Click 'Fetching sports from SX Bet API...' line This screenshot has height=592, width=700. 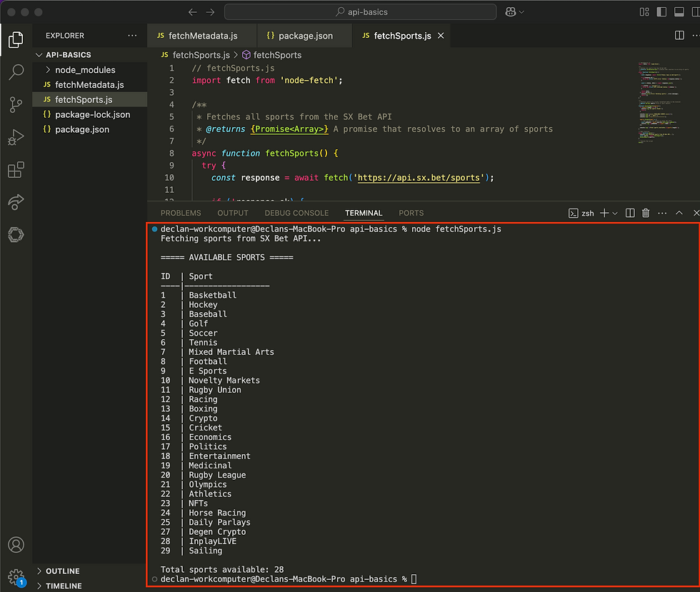tap(241, 239)
